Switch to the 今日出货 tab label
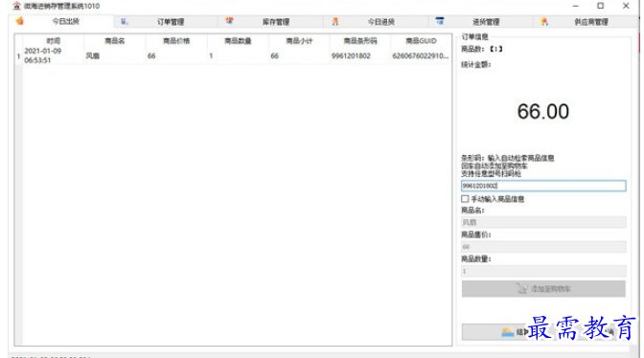 (x=66, y=21)
